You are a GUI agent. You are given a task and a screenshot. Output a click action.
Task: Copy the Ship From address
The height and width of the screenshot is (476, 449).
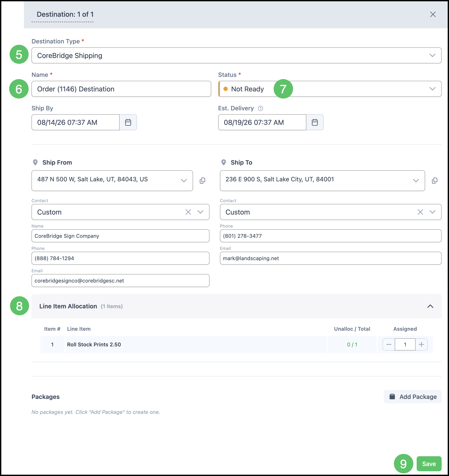click(x=203, y=180)
